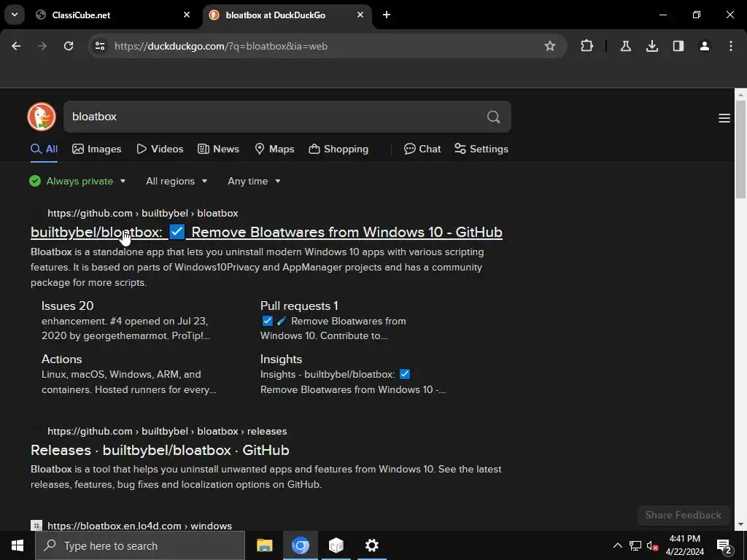747x560 pixels.
Task: Close the bloatbox at DuckDuckGo tab
Action: tap(360, 15)
